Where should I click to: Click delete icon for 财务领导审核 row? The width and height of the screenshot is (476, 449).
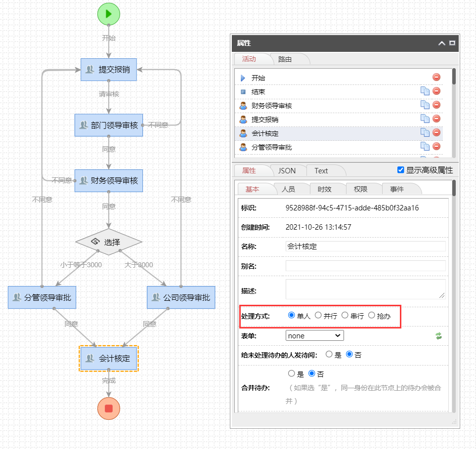(436, 105)
